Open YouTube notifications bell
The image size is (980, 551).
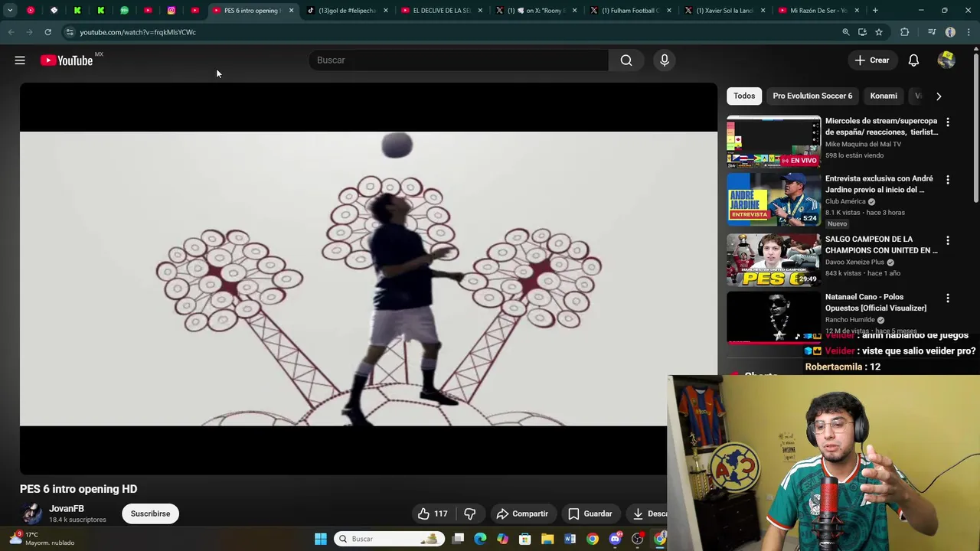coord(913,60)
